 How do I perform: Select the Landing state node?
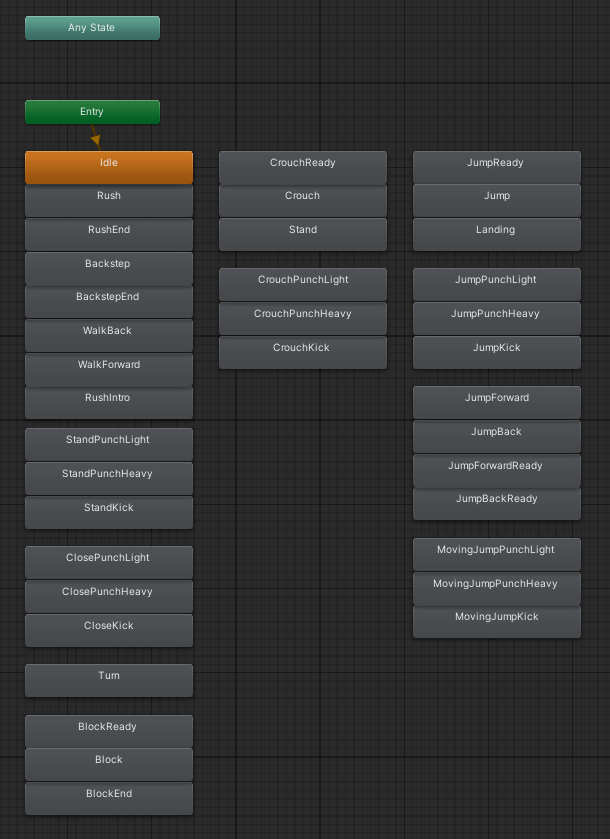(496, 234)
